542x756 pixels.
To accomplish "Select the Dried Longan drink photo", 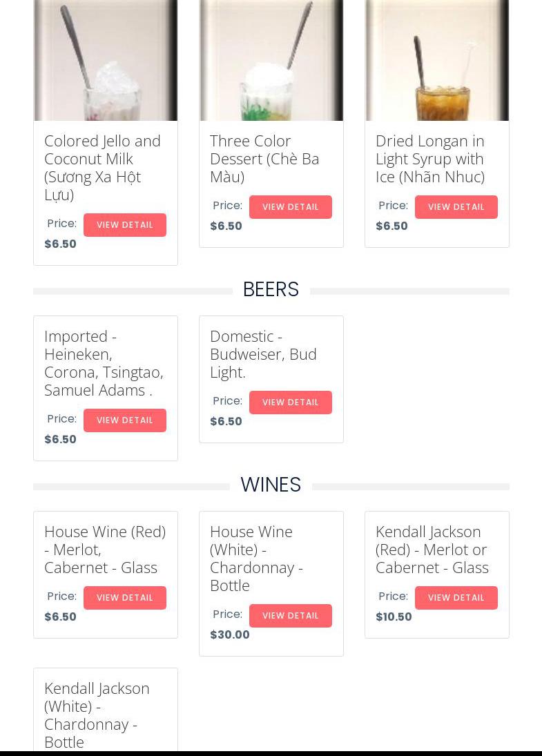I will tap(437, 60).
